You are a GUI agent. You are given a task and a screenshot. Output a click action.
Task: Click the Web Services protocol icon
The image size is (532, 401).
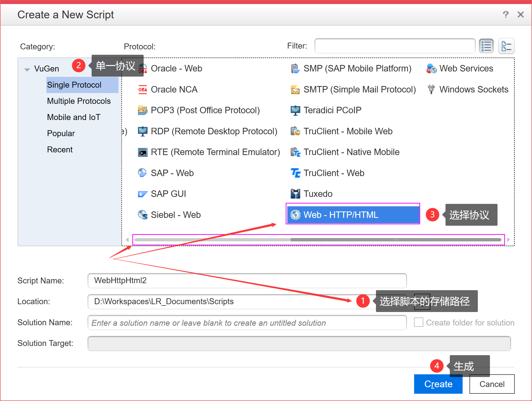click(x=431, y=68)
